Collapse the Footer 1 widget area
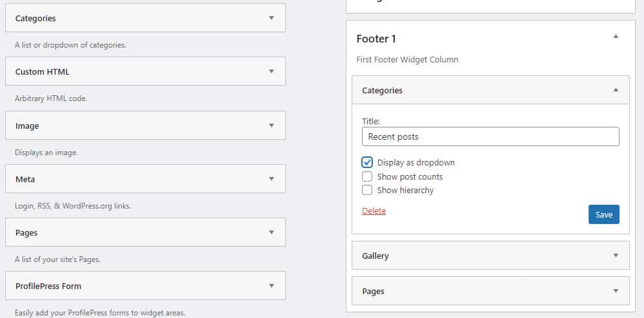Image resolution: width=644 pixels, height=318 pixels. (616, 37)
